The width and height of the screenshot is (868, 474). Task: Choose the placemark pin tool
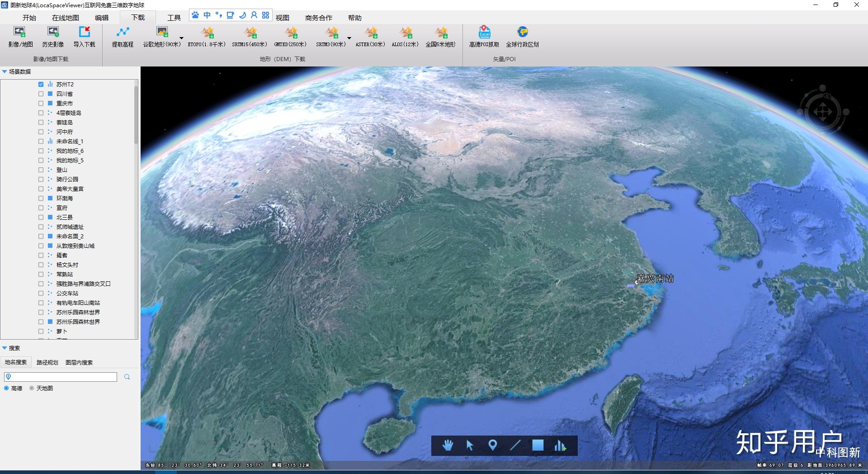[493, 446]
